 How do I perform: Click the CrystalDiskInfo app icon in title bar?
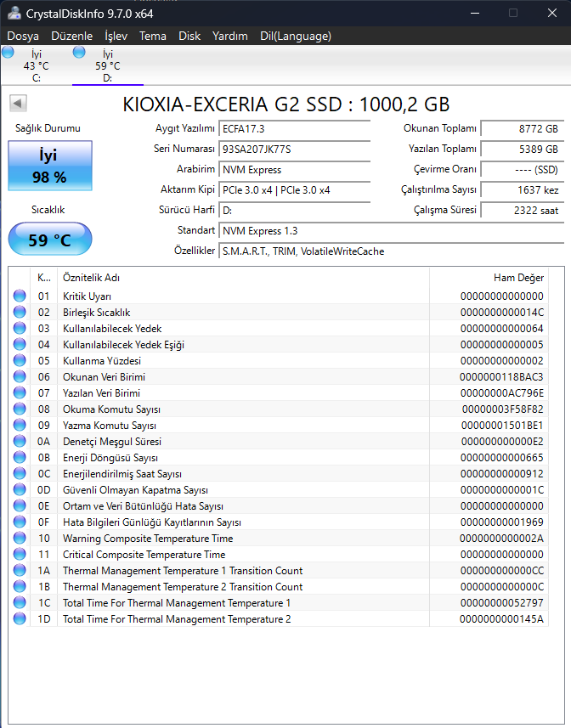[x=14, y=13]
